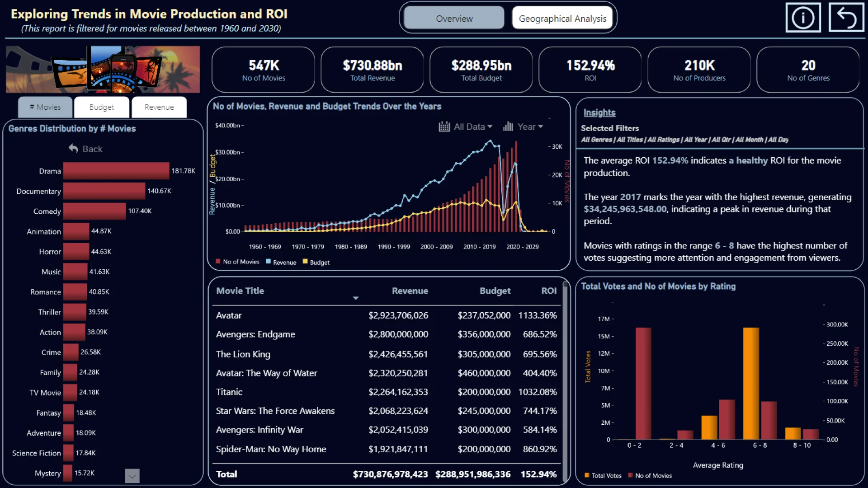The height and width of the screenshot is (488, 868).
Task: Click the Back arrow in Genres panel
Action: point(73,148)
